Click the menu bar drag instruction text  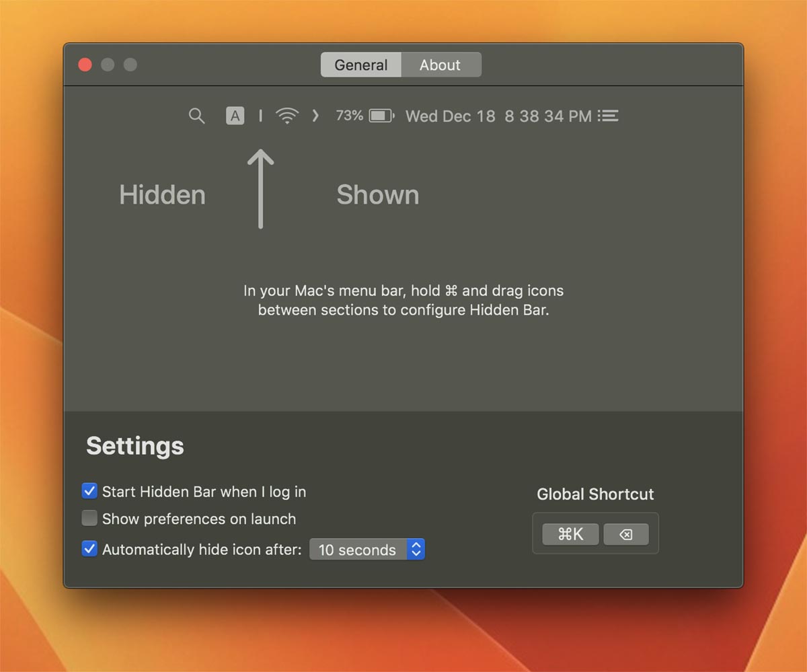pos(403,301)
